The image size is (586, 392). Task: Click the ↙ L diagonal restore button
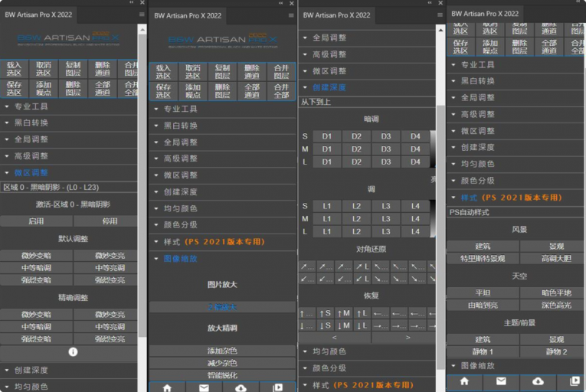362,279
